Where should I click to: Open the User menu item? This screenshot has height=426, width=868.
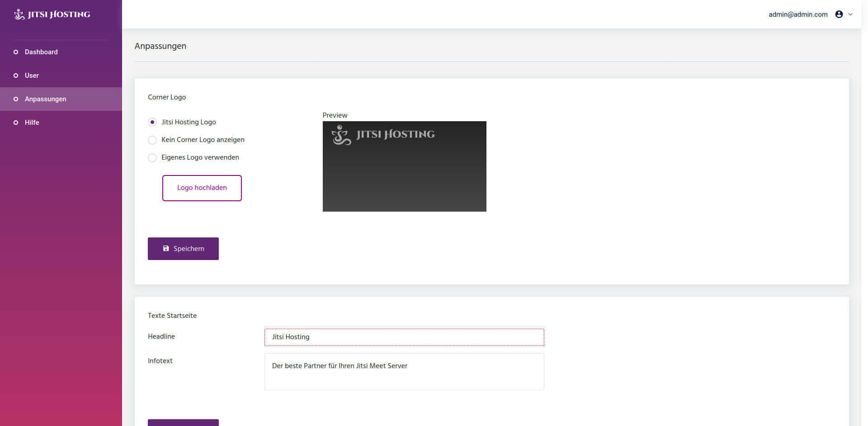click(61, 76)
